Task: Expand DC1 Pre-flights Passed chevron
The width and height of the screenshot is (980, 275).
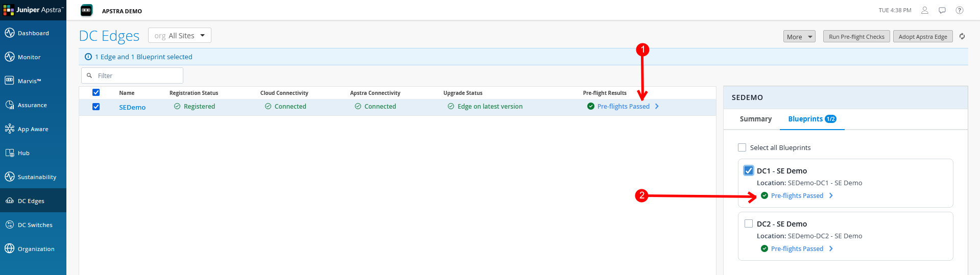Action: [x=831, y=195]
